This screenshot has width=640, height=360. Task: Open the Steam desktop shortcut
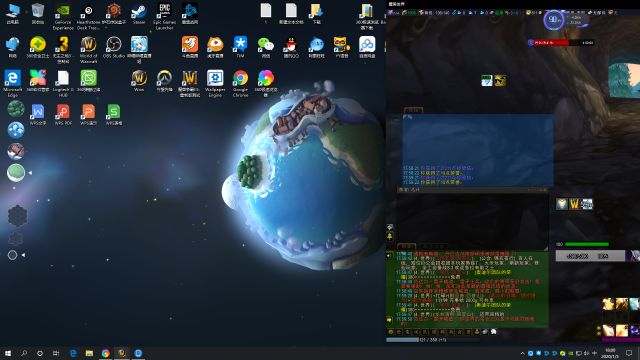139,14
